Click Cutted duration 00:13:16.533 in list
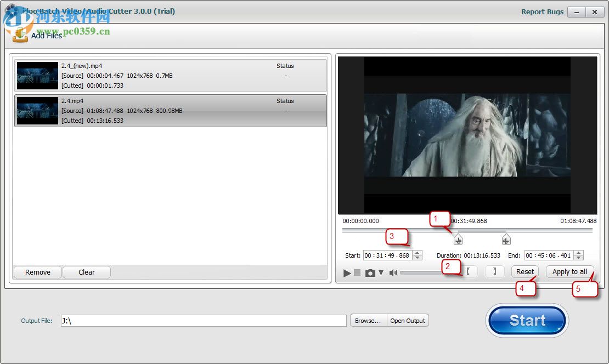 [105, 121]
